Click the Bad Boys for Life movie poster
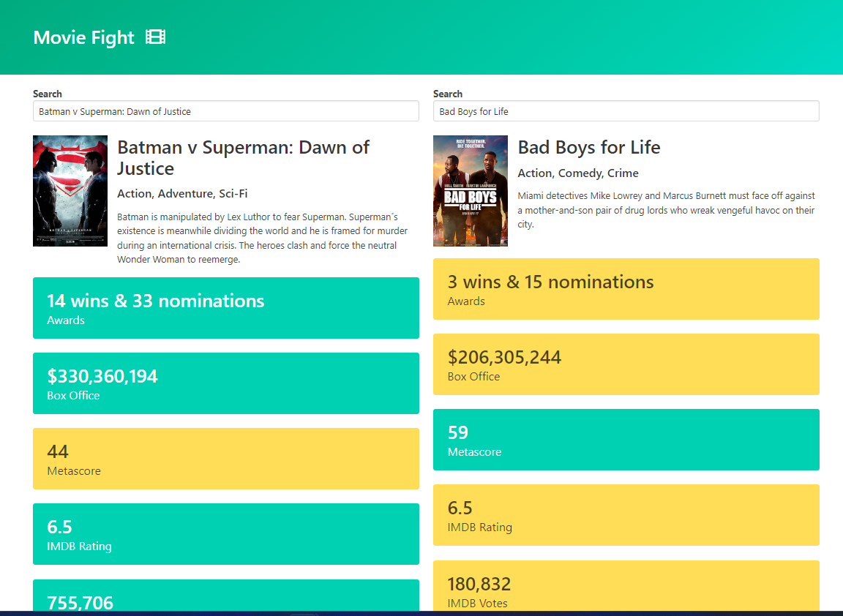Screen dimensions: 843x616 [x=470, y=190]
